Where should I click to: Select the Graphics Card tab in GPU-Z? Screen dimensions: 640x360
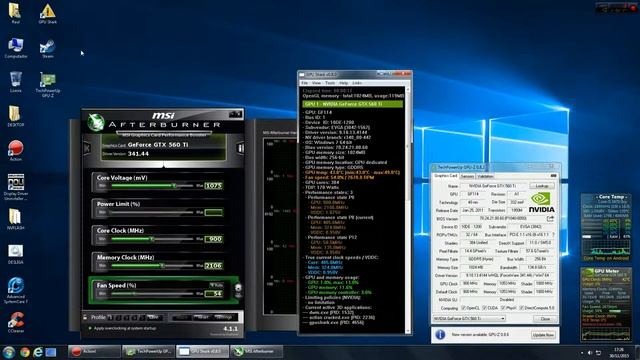(x=446, y=176)
